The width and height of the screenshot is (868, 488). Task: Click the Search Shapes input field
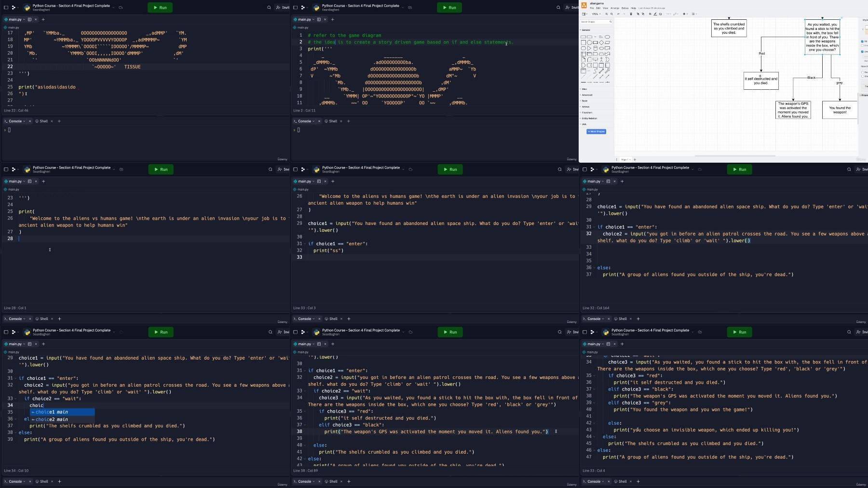click(596, 22)
